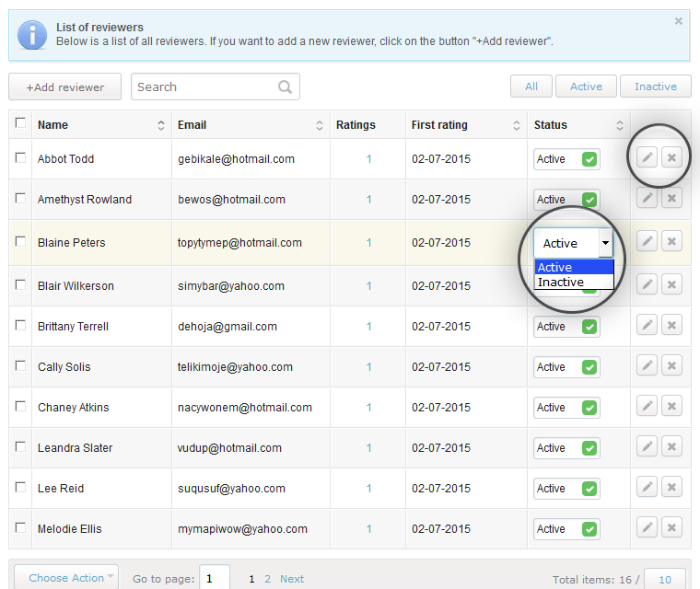Click pencil icon for Cally Solis
The width and height of the screenshot is (700, 589).
647,365
